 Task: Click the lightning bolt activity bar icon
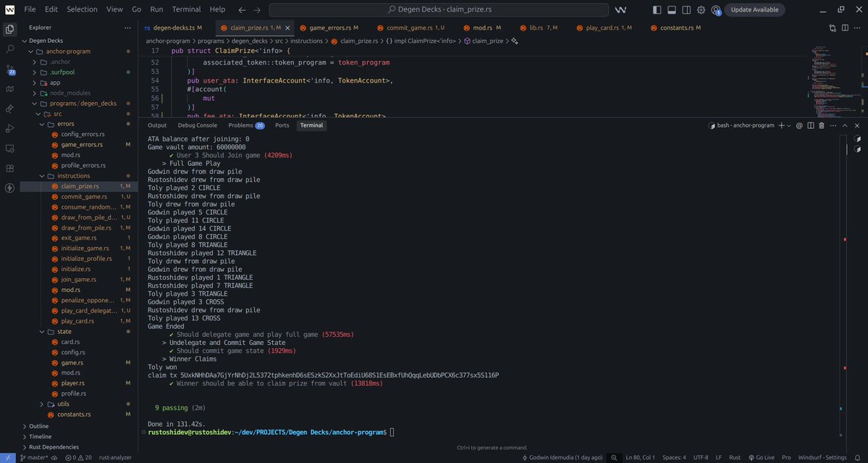click(x=10, y=188)
